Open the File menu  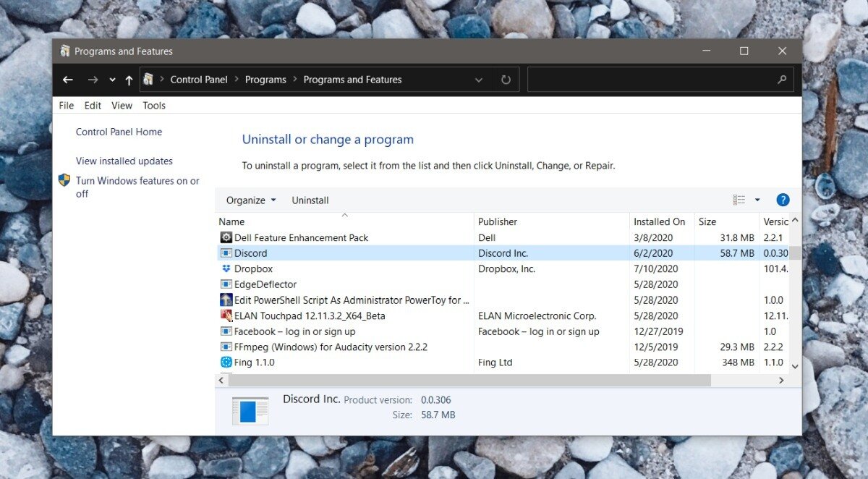66,106
